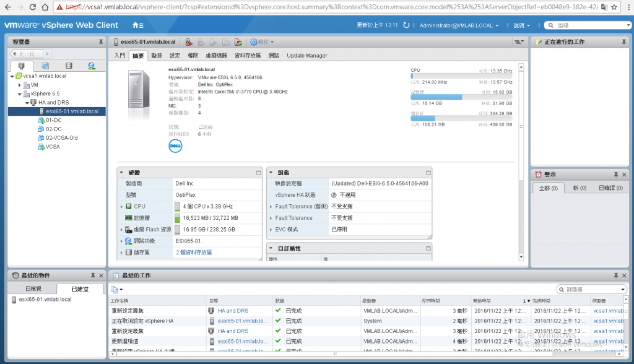Viewport: 634px width, 364px height.
Task: Click the first host toolbar icon with red arrow
Action: pyautogui.click(x=189, y=42)
